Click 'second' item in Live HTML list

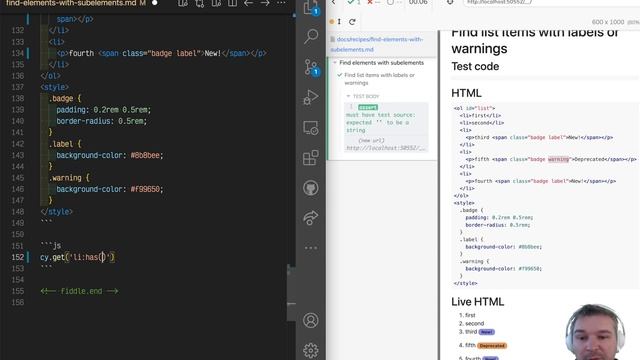[475, 323]
